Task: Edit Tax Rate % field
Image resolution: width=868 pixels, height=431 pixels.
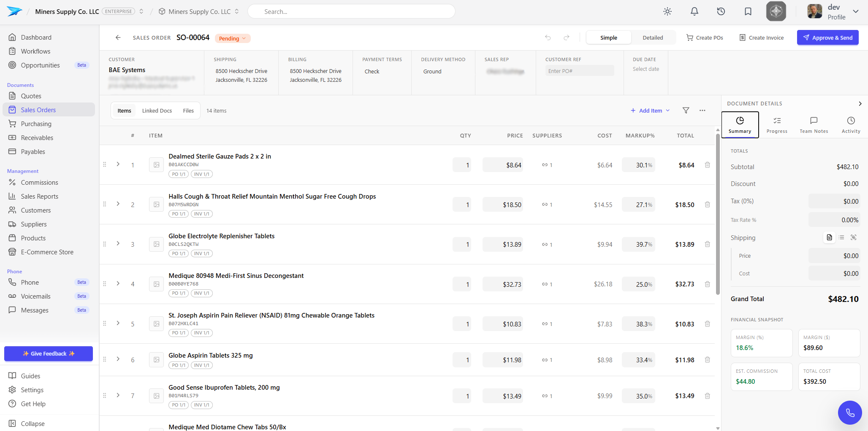Action: tap(834, 220)
